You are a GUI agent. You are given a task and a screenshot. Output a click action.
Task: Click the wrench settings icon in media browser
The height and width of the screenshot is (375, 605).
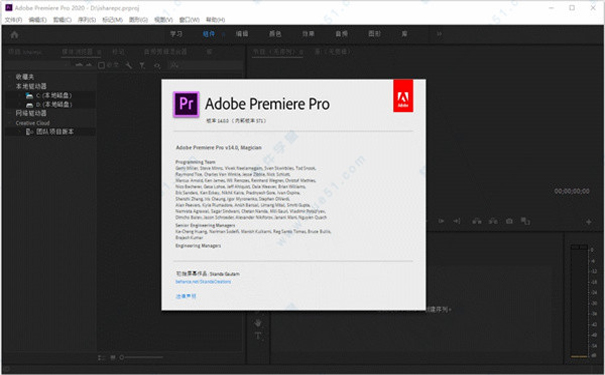[x=128, y=66]
